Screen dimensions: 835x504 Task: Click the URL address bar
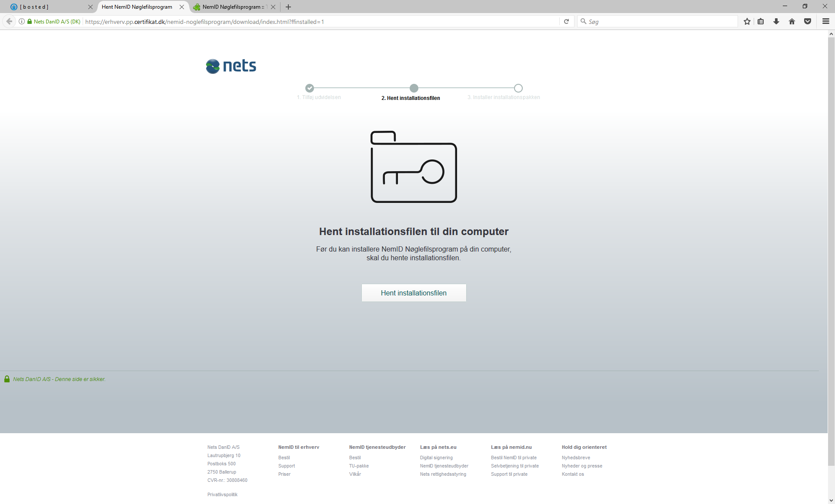[x=321, y=21]
